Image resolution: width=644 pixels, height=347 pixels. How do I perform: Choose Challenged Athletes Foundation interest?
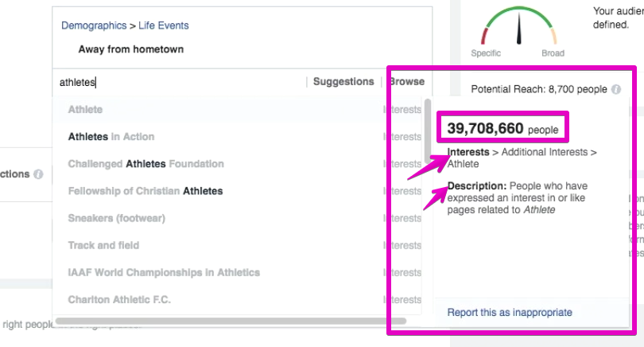pyautogui.click(x=239, y=164)
